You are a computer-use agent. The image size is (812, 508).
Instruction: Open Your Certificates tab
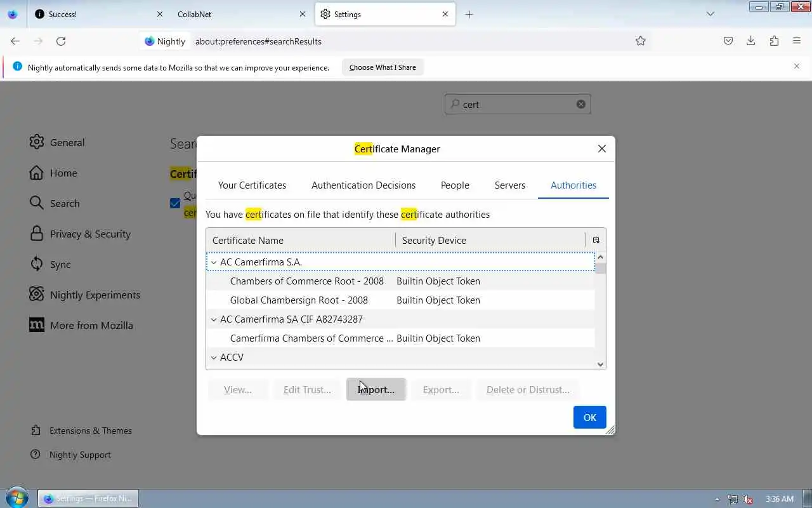click(252, 185)
